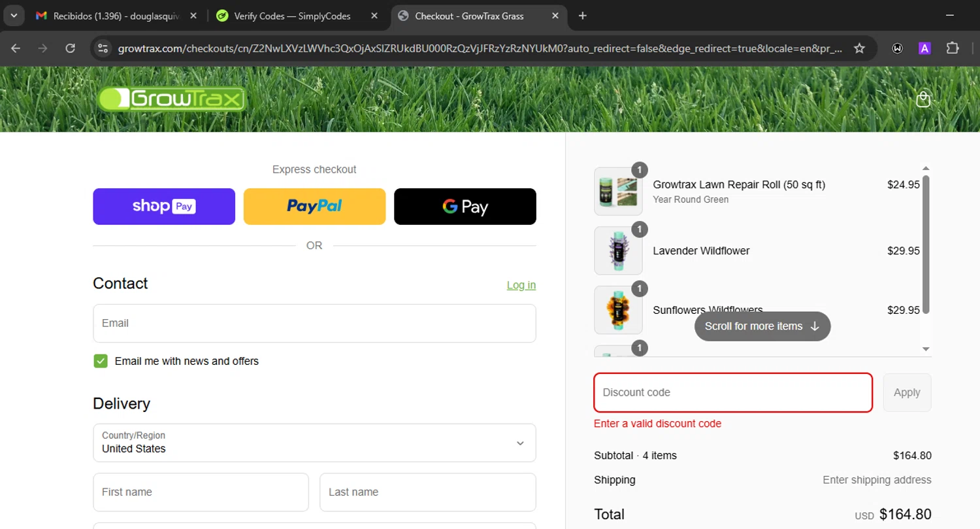Image resolution: width=980 pixels, height=529 pixels.
Task: Open a new browser tab
Action: [x=583, y=16]
